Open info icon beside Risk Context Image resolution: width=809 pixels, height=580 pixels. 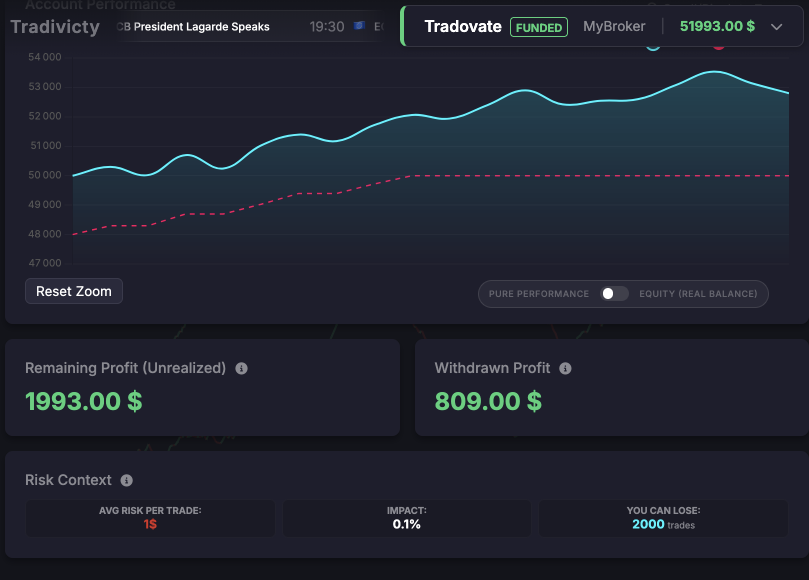[126, 480]
